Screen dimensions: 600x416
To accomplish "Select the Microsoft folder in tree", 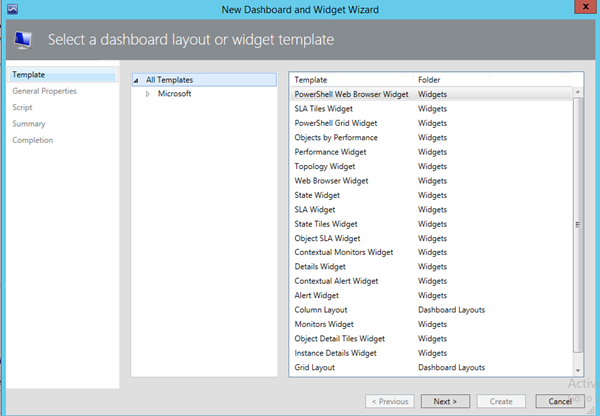I will pyautogui.click(x=174, y=94).
